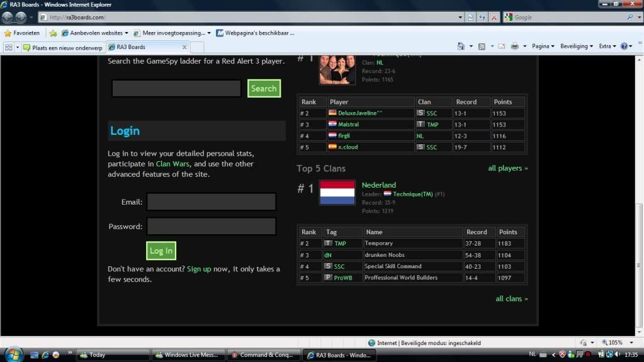The image size is (644, 362).
Task: Open Webpagina's beschikbaar favorites item
Action: point(256,33)
